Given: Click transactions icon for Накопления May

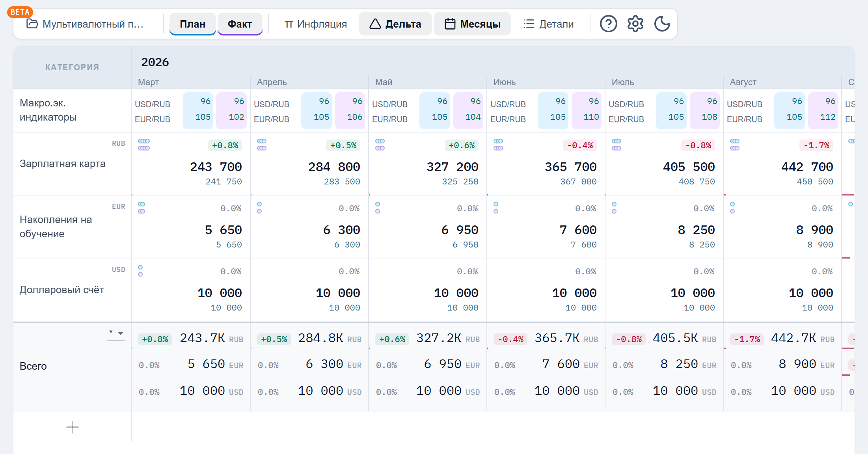Looking at the screenshot, I should coord(378,208).
